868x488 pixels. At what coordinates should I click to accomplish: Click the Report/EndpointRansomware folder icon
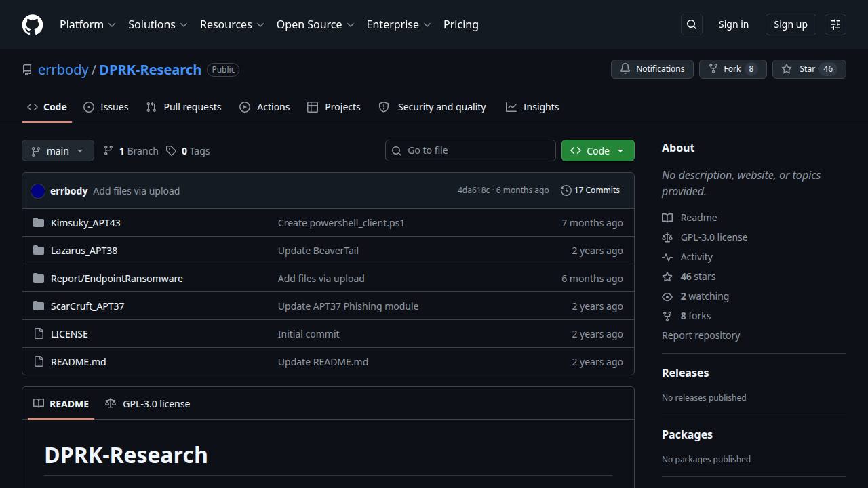click(x=39, y=278)
